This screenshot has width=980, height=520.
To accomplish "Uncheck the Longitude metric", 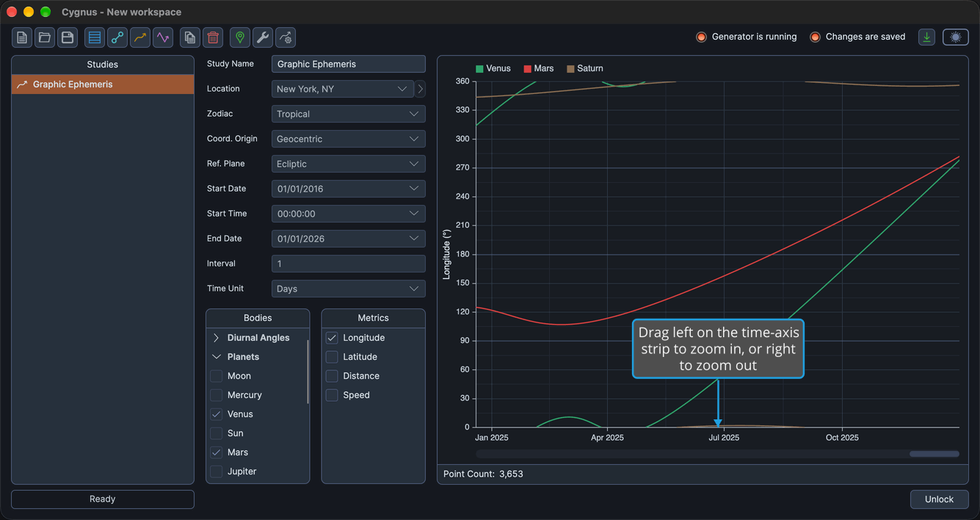I will click(332, 338).
